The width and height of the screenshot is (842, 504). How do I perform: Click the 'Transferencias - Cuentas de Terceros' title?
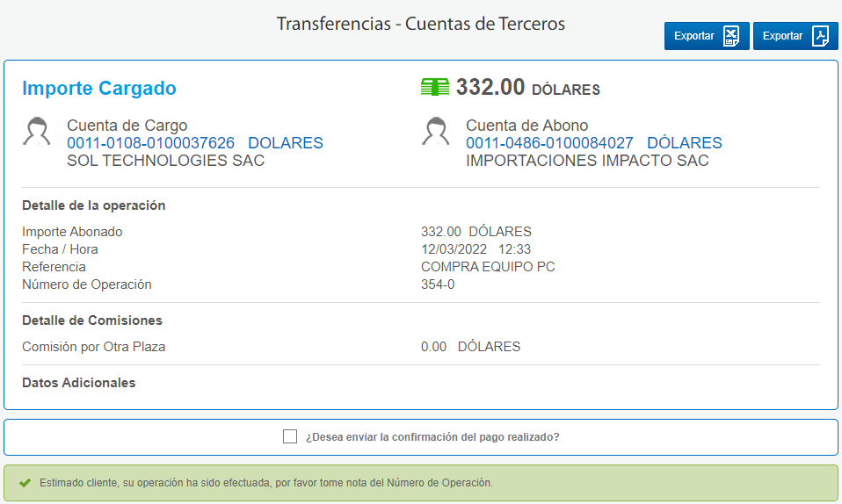point(421,24)
